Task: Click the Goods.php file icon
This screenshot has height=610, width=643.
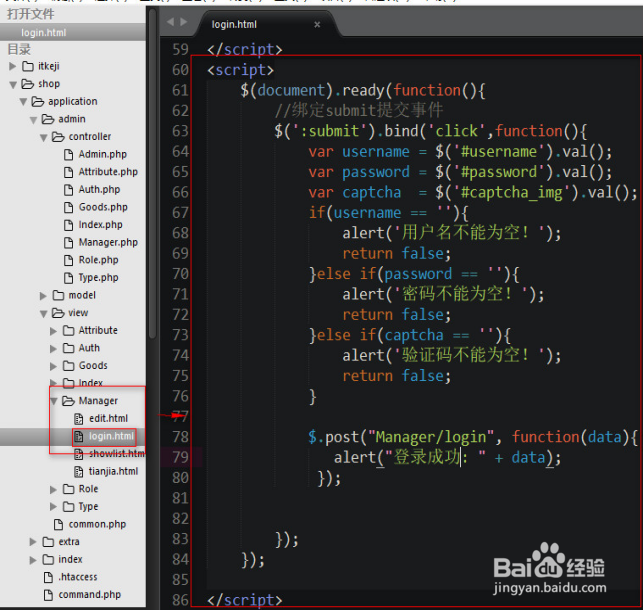Action: pyautogui.click(x=68, y=207)
